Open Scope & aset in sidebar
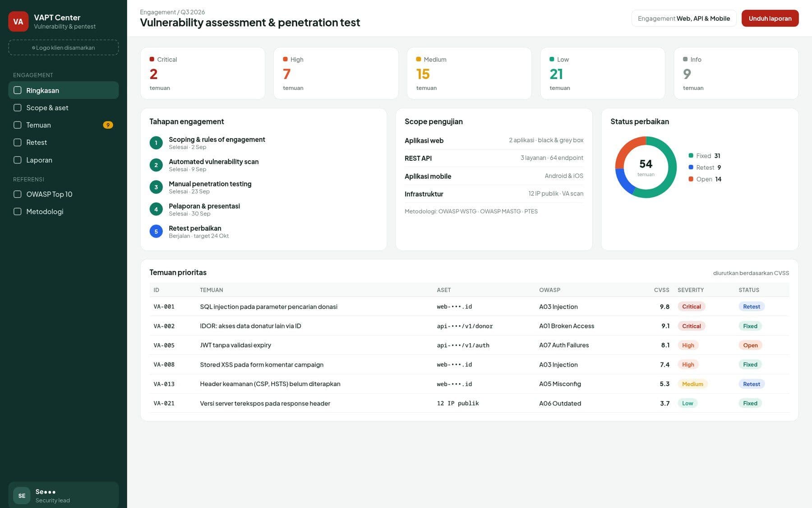Image resolution: width=812 pixels, height=508 pixels. 63,107
